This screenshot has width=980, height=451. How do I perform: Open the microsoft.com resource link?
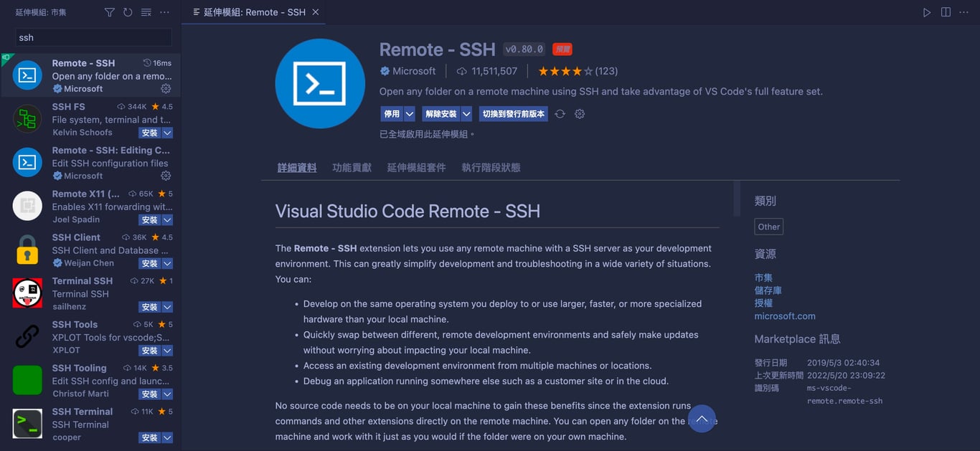coord(785,315)
